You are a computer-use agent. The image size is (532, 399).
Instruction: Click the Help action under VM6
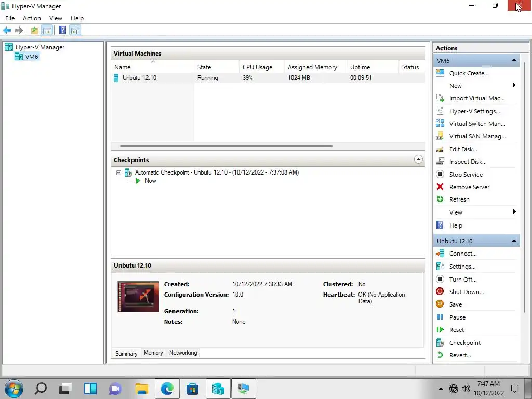pyautogui.click(x=456, y=225)
